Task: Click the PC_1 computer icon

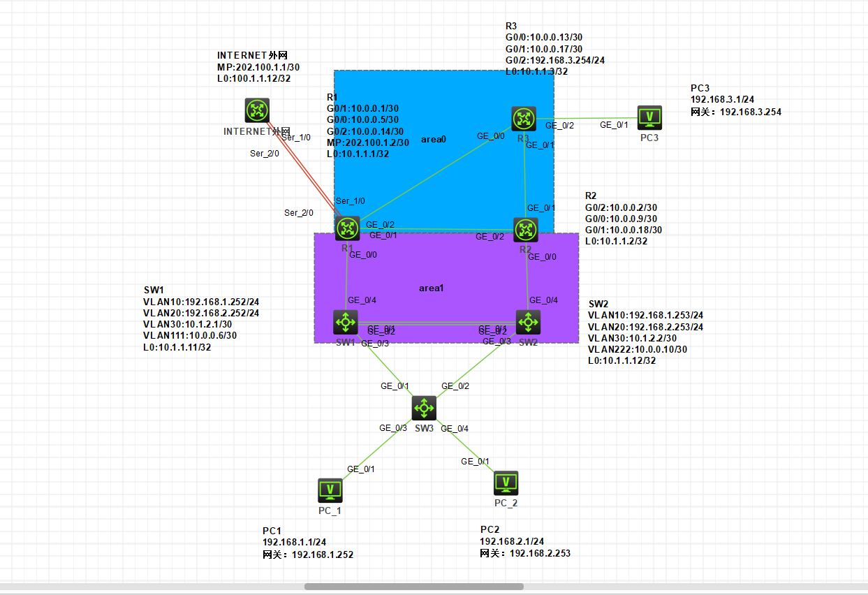Action: click(330, 490)
